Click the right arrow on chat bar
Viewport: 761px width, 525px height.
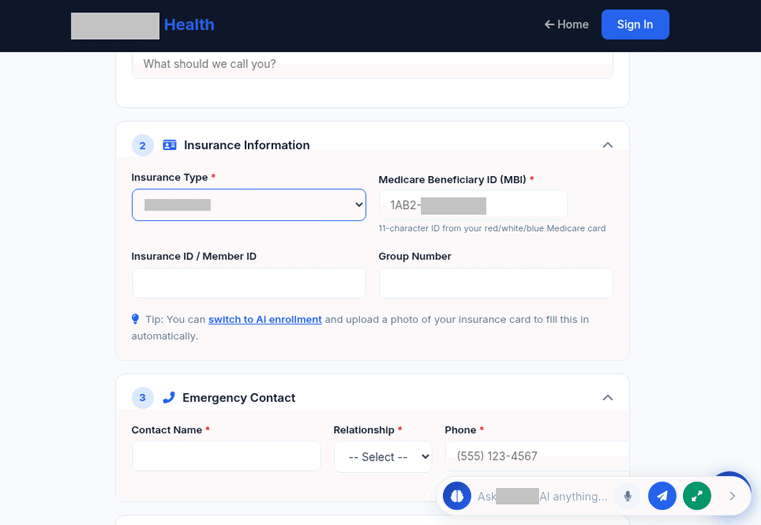pos(732,496)
